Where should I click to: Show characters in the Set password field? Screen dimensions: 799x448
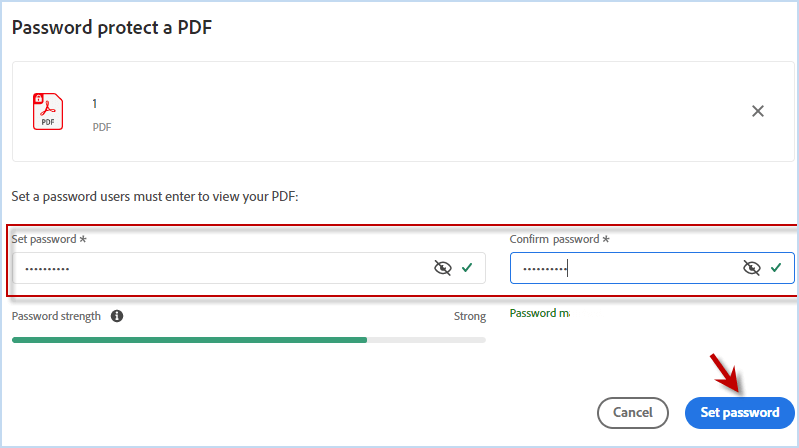tap(443, 268)
